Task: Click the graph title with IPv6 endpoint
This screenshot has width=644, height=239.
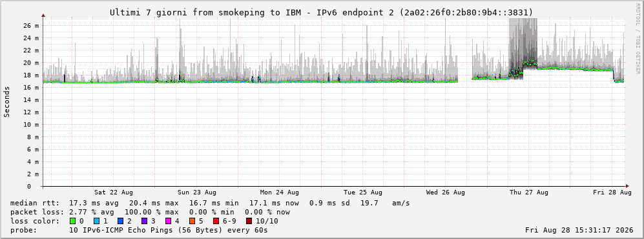Action: (322, 12)
